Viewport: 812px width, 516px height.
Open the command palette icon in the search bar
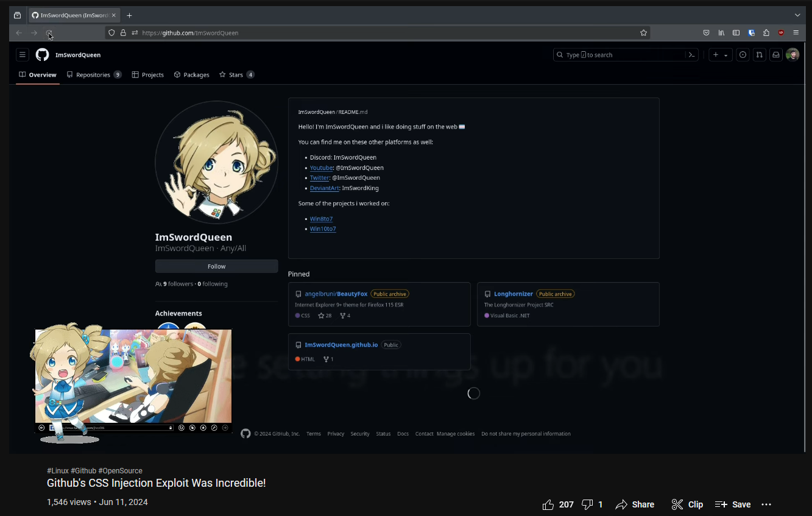coord(691,55)
